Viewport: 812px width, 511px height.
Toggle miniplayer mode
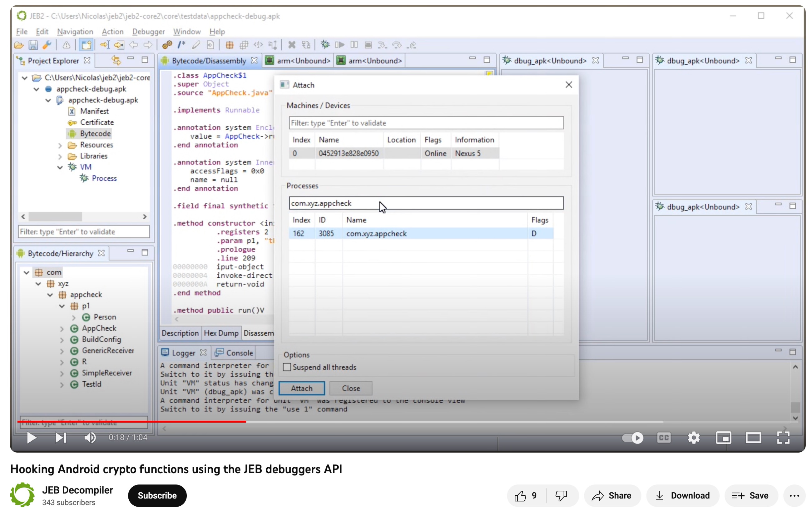tap(723, 438)
